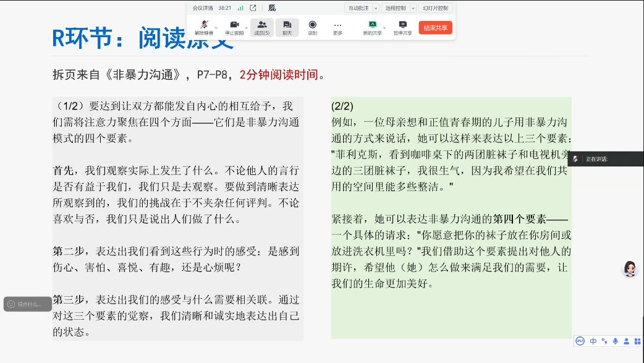
Task: Open the 聊天 chat panel
Action: 287,27
